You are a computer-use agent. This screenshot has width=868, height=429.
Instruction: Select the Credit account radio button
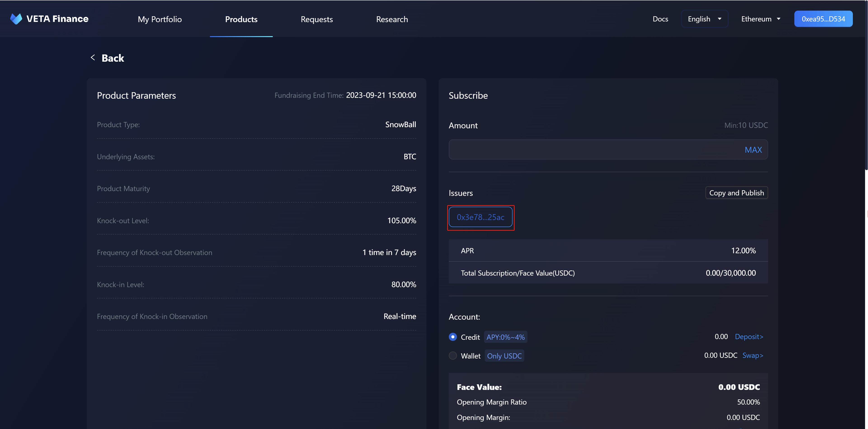[453, 337]
